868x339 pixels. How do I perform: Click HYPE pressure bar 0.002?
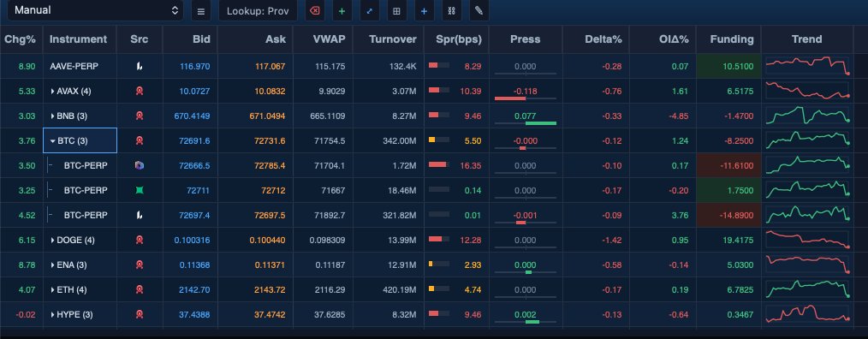[525, 322]
